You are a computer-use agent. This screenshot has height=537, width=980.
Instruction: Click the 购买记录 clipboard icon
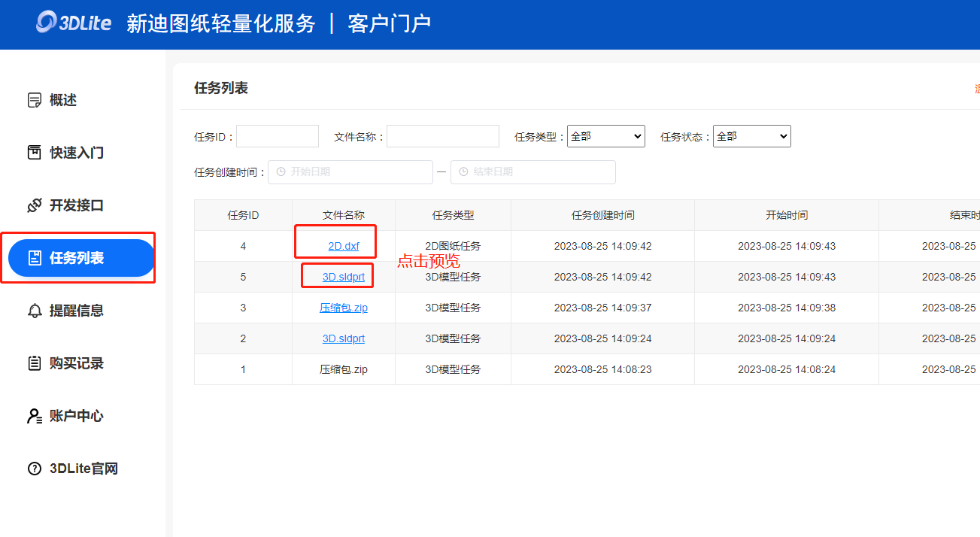(34, 363)
